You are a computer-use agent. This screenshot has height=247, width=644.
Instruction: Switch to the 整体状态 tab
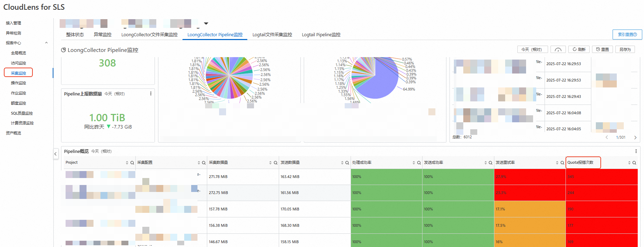point(75,35)
